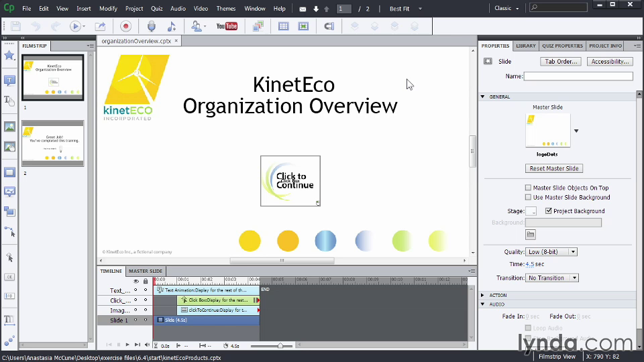Hide the Slide 1 layer in the timeline
Image resolution: width=644 pixels, height=362 pixels.
[136, 320]
